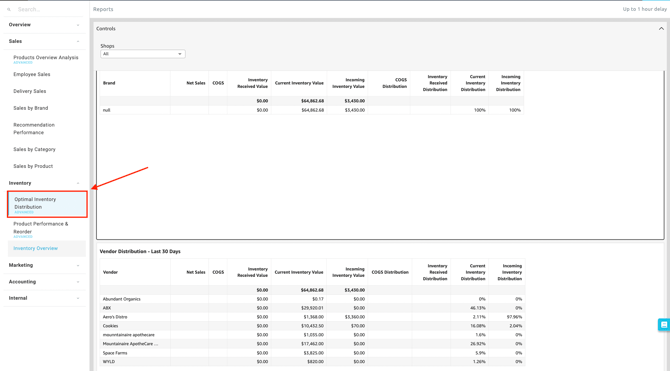Click the Vendor Distribution - Last 30 Days title

click(x=140, y=251)
